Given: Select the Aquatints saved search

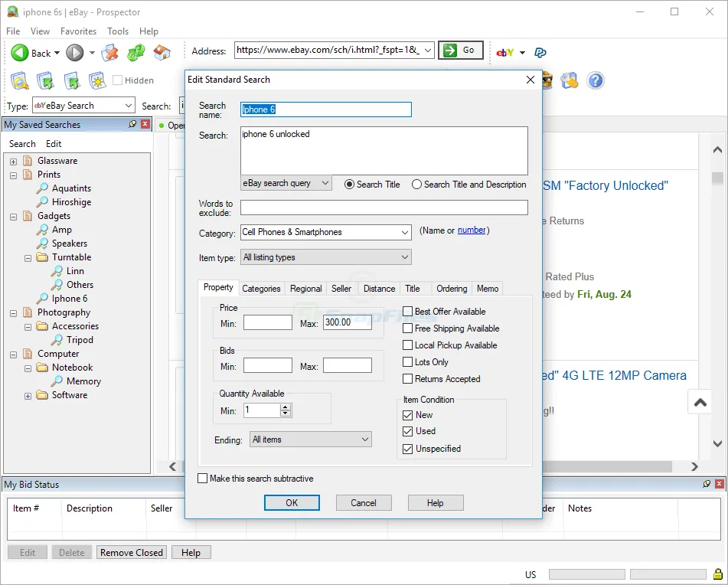Looking at the screenshot, I should pyautogui.click(x=71, y=188).
